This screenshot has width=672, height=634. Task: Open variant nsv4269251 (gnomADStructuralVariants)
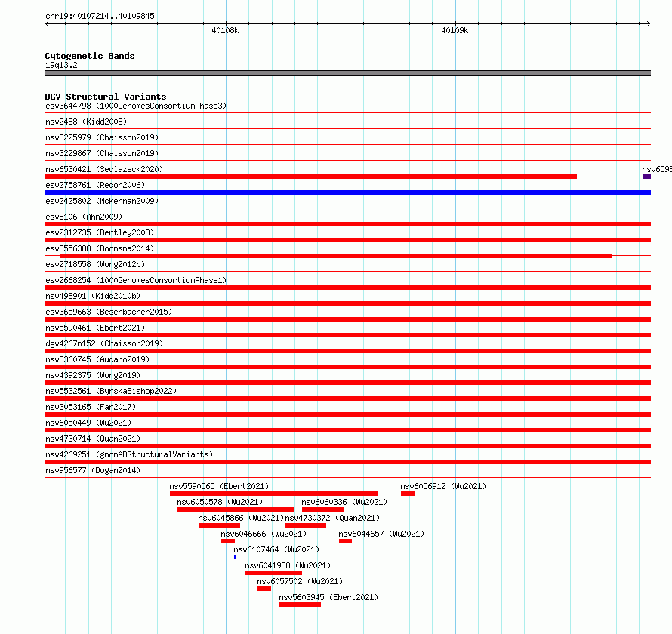pyautogui.click(x=129, y=454)
